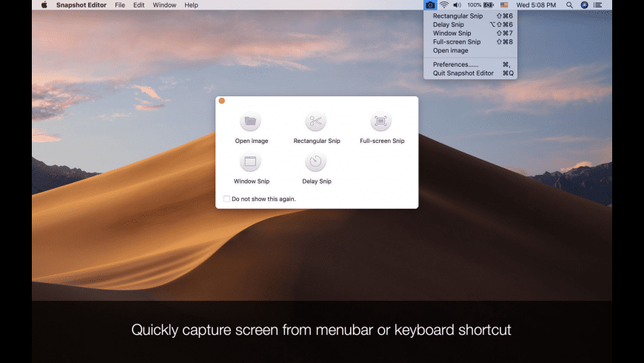This screenshot has width=644, height=363.
Task: Choose Rectangular Snip from dropdown menu
Action: pos(457,16)
